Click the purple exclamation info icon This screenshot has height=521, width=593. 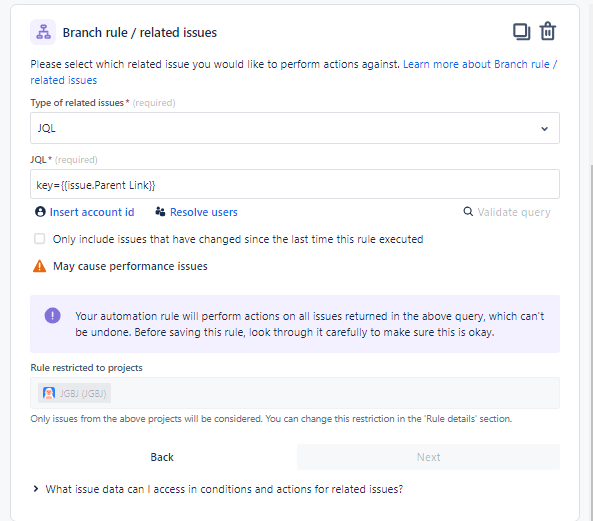[x=53, y=315]
